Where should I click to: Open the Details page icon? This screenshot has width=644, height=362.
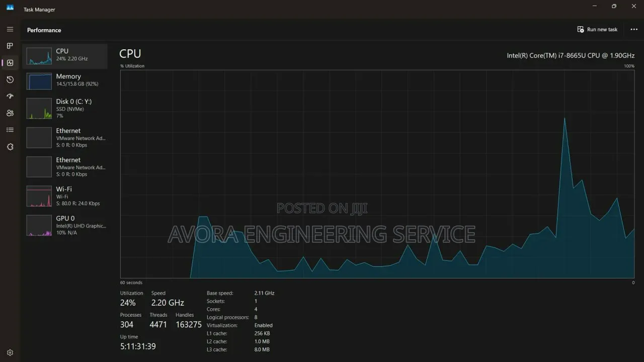10,130
